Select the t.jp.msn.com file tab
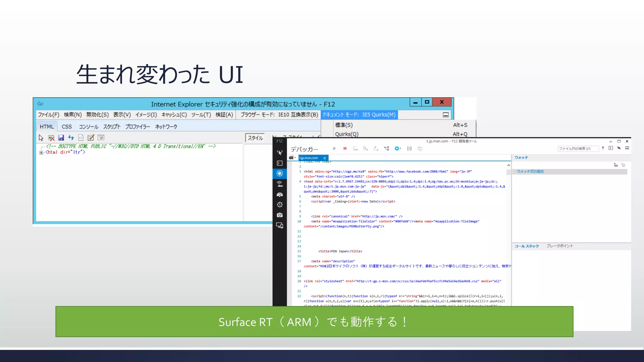The image size is (644, 362). click(308, 158)
